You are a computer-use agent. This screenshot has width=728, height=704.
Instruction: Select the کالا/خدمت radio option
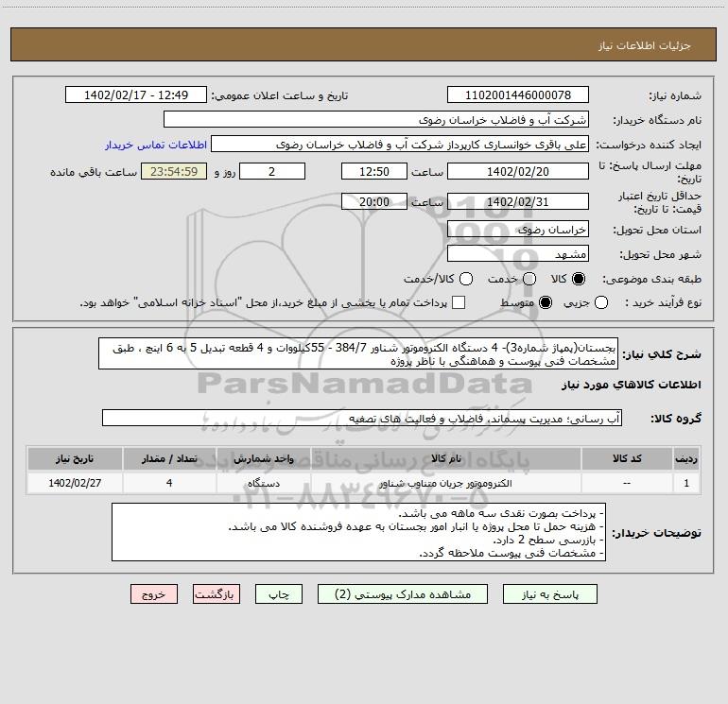click(466, 279)
